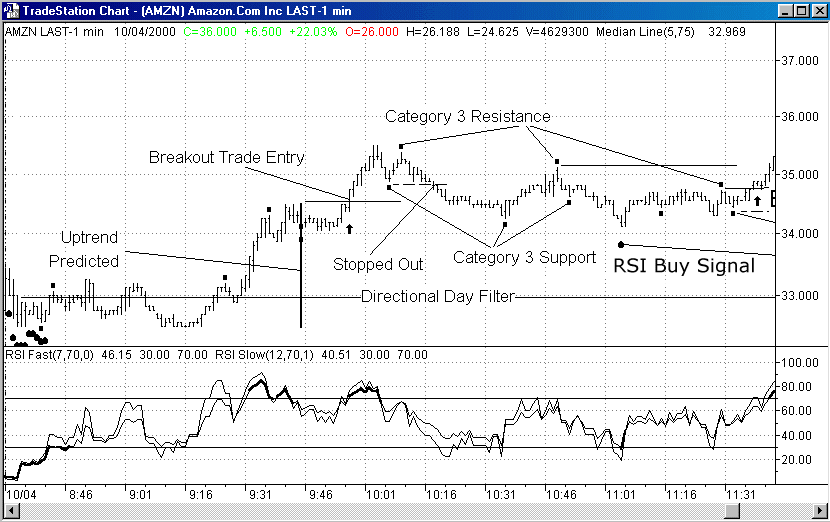The width and height of the screenshot is (830, 522).
Task: Select the 'Category 3 Resistance' label
Action: tap(468, 117)
